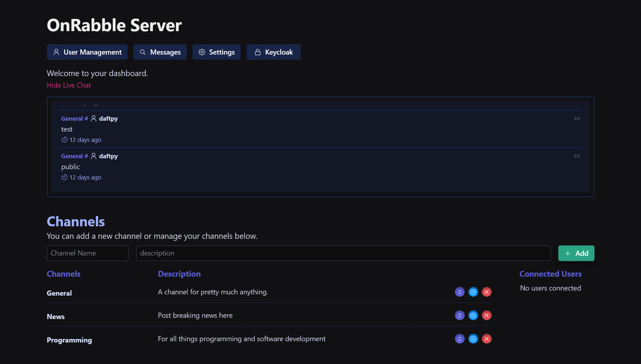Screen dimensions: 641x364
Task: Click the News channel name
Action: tap(56, 316)
